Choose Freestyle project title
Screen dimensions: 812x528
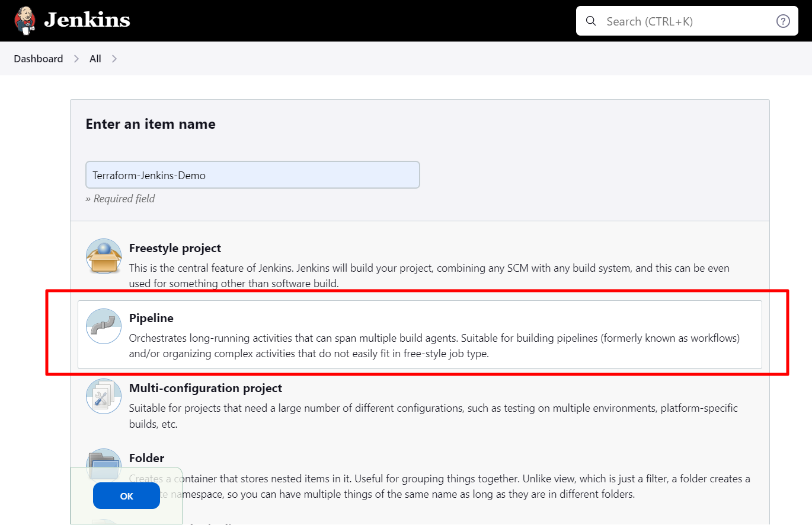pos(175,248)
